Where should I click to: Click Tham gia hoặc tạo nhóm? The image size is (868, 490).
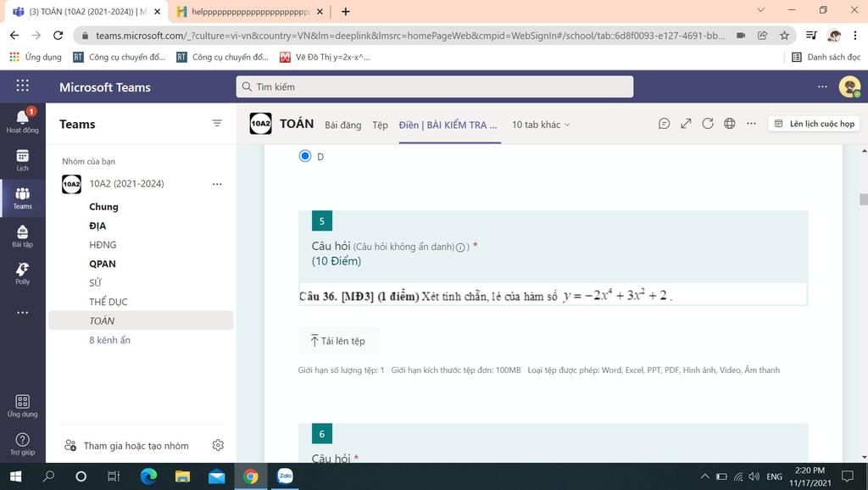127,446
